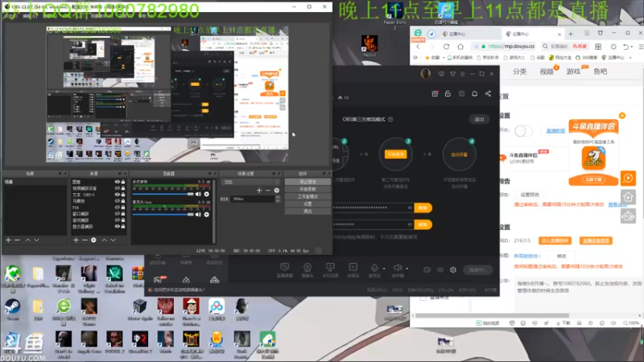Toggle visibility of 视频捕获设备 source

(117, 188)
